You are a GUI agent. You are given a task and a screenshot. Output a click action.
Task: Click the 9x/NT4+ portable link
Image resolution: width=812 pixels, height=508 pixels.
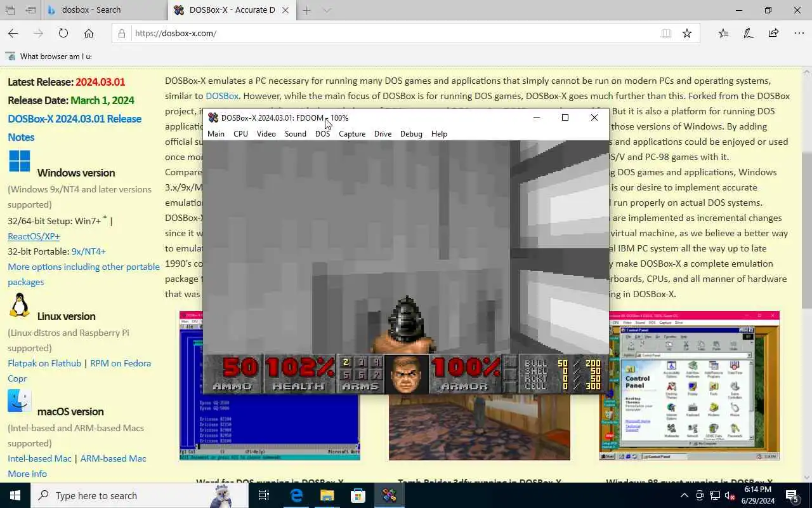(x=89, y=251)
